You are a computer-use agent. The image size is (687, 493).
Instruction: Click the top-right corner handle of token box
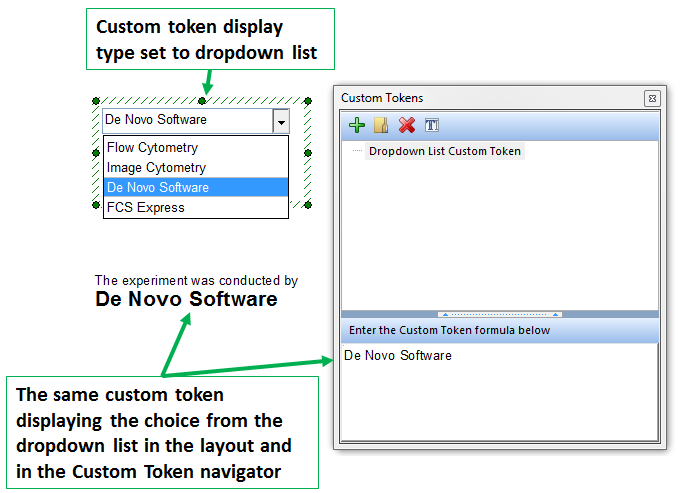click(x=308, y=101)
